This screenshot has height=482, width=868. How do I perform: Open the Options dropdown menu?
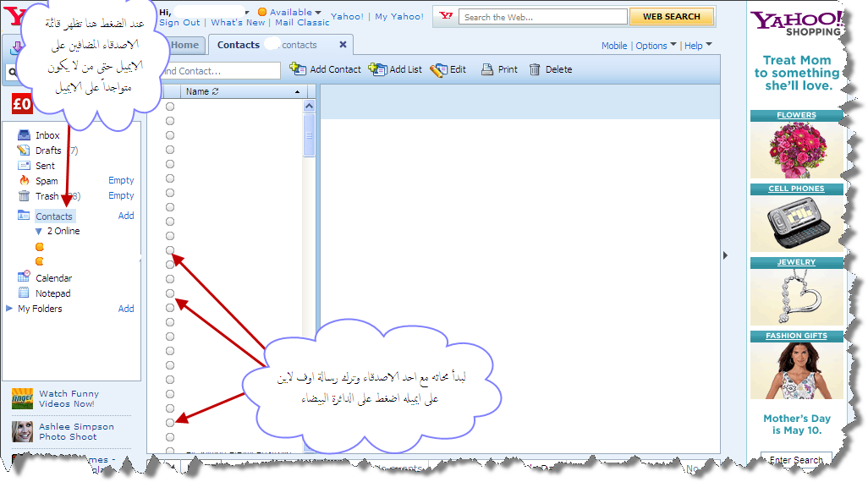673,44
